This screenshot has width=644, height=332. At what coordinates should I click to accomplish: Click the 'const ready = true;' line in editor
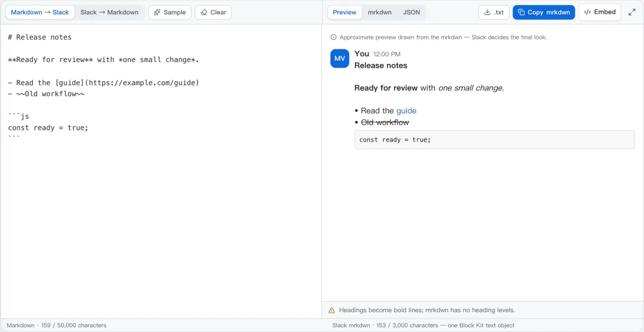coord(48,128)
